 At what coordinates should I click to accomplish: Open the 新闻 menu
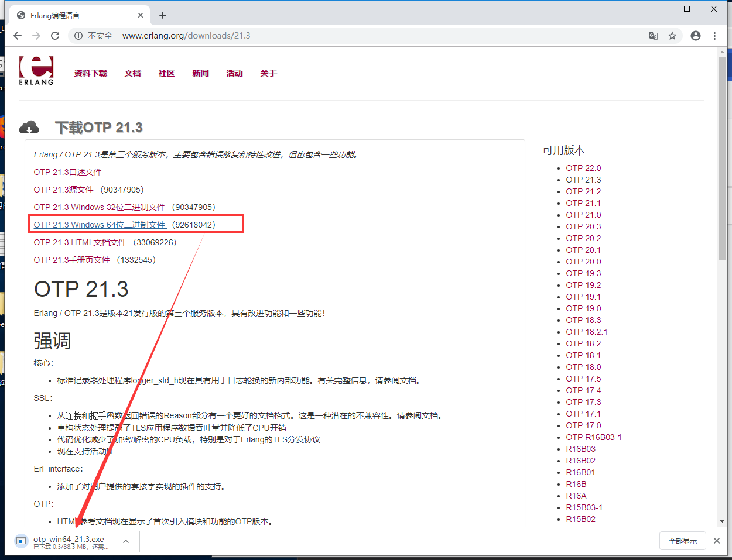[200, 73]
